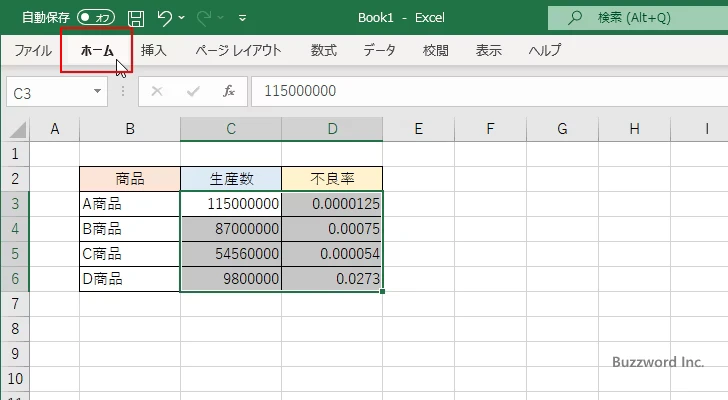728x400 pixels.
Task: Open the Redo history dropdown arrow
Action: click(221, 18)
